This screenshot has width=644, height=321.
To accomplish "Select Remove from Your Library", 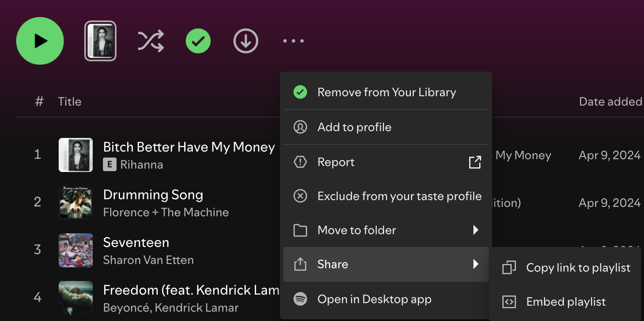I will pyautogui.click(x=386, y=92).
